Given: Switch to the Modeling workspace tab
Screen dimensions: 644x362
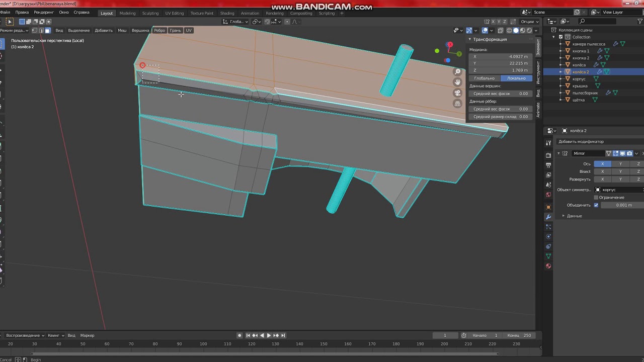Looking at the screenshot, I should (x=127, y=13).
